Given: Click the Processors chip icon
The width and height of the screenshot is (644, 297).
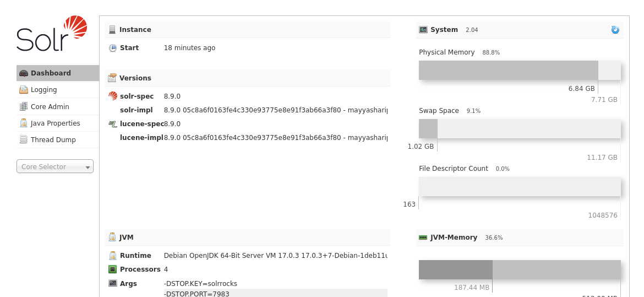Looking at the screenshot, I should pos(113,269).
